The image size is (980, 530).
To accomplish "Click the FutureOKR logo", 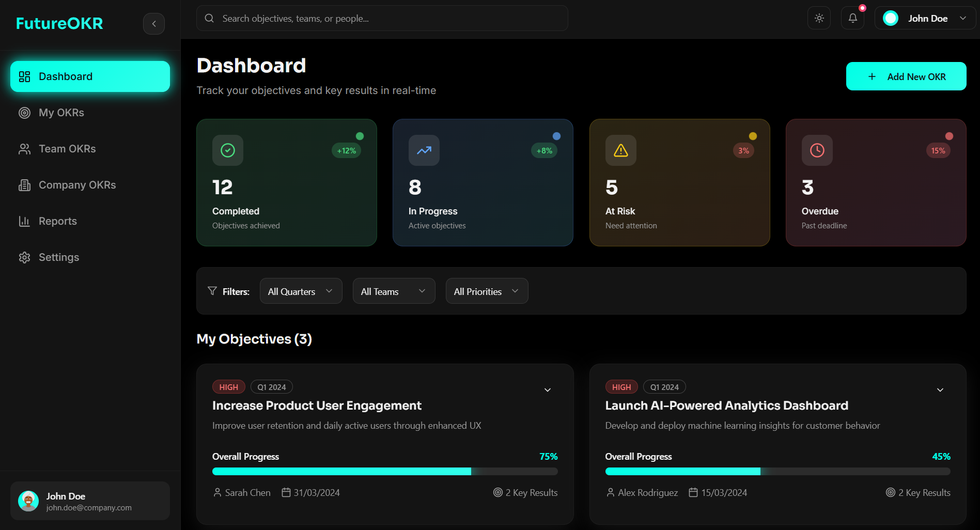I will coord(59,23).
